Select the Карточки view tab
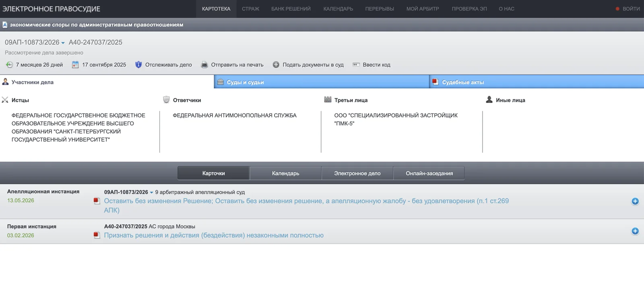 (213, 173)
